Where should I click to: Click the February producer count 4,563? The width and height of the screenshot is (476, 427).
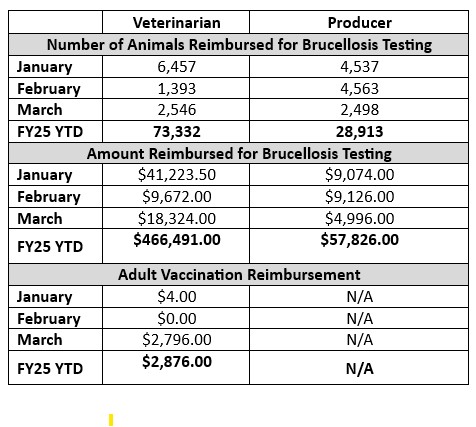[x=359, y=89]
